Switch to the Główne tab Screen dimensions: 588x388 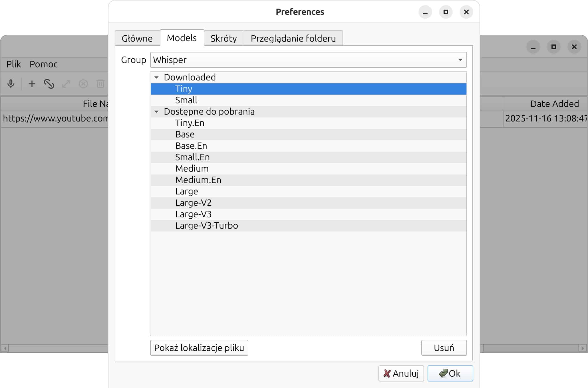137,38
